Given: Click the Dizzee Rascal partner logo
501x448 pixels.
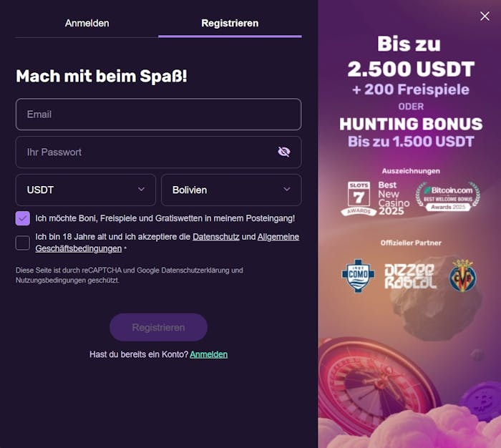Looking at the screenshot, I should 410,276.
